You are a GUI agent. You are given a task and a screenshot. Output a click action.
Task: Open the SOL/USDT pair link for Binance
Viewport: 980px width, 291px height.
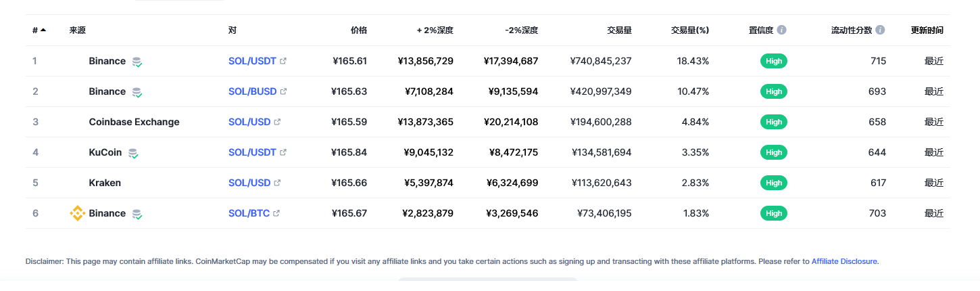tap(252, 61)
